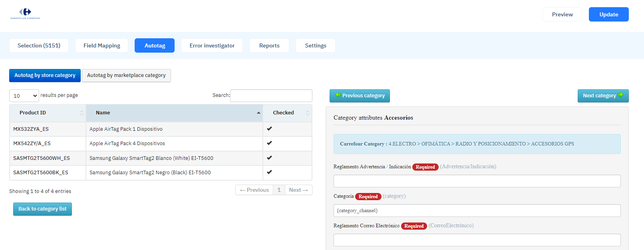644x250 pixels.
Task: Open the results per page dropdown
Action: (24, 96)
